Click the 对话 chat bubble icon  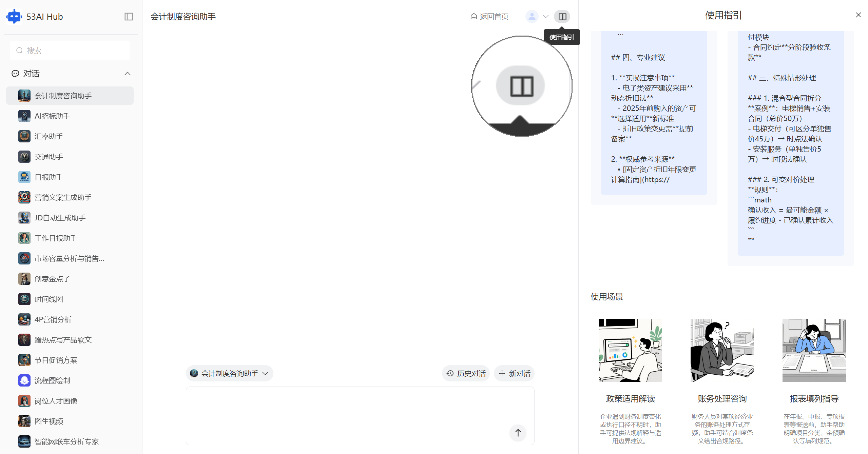pyautogui.click(x=15, y=74)
